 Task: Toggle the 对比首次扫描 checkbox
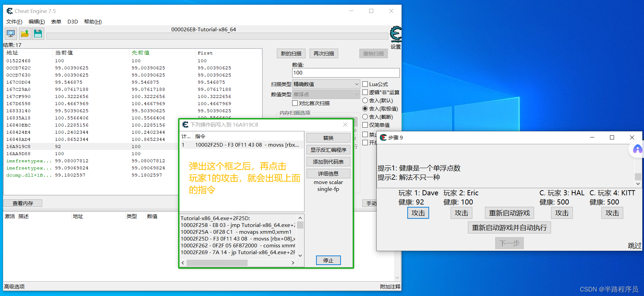tap(295, 103)
